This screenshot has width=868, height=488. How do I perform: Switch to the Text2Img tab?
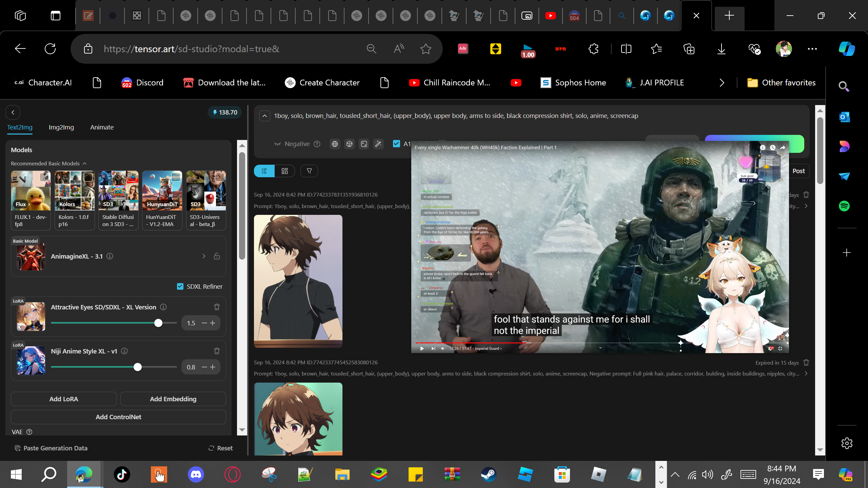20,127
